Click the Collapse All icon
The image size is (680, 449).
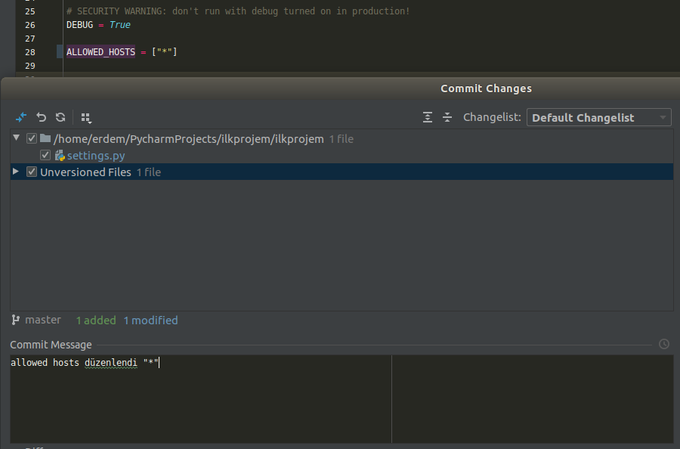point(447,117)
